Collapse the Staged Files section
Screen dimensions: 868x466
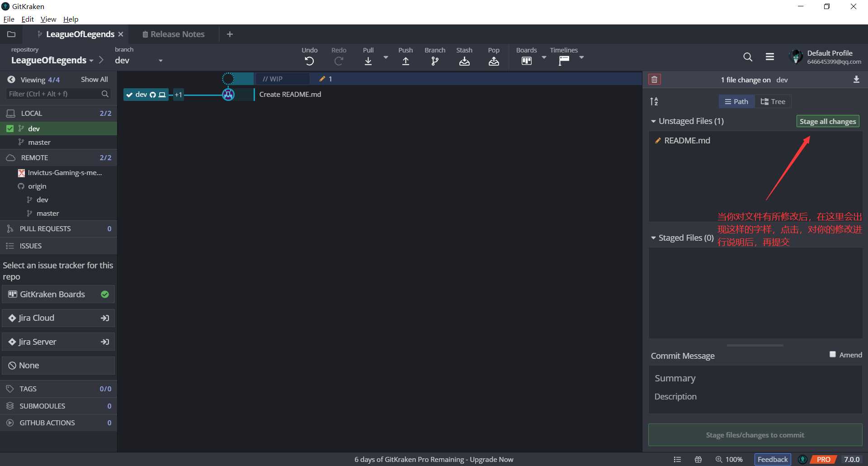coord(653,238)
